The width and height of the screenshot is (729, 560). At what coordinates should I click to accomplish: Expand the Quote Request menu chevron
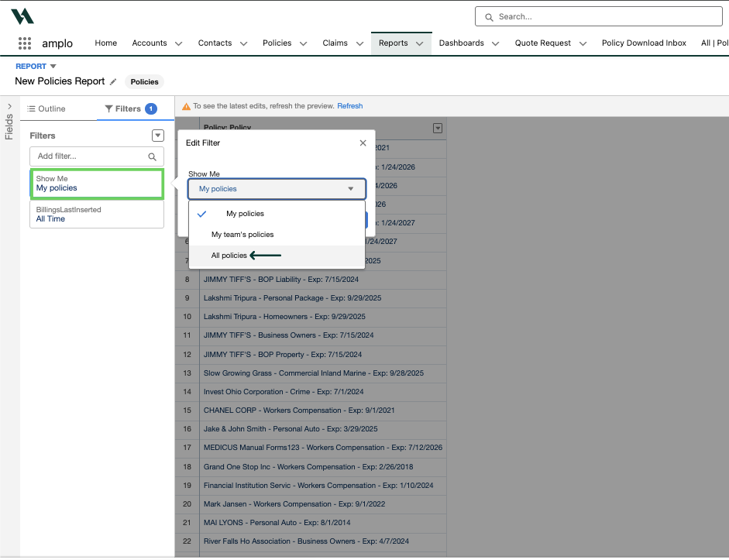coord(583,43)
